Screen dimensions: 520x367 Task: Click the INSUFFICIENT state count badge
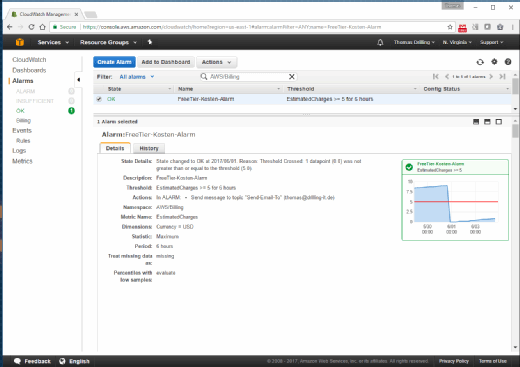click(x=71, y=101)
